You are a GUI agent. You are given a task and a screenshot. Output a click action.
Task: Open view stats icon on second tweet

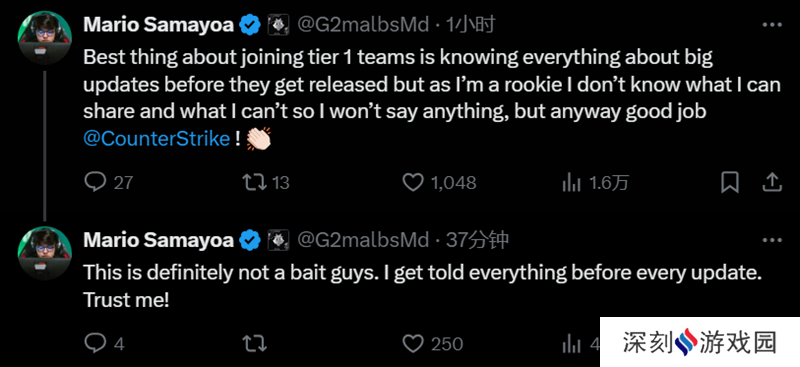[571, 344]
